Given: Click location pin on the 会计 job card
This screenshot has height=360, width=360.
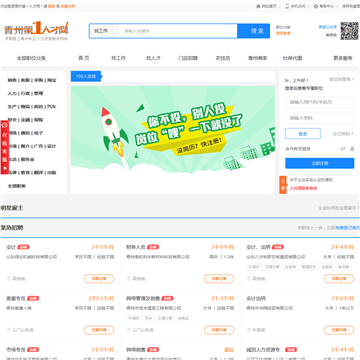Looking at the screenshot, I should [x=9, y=279].
